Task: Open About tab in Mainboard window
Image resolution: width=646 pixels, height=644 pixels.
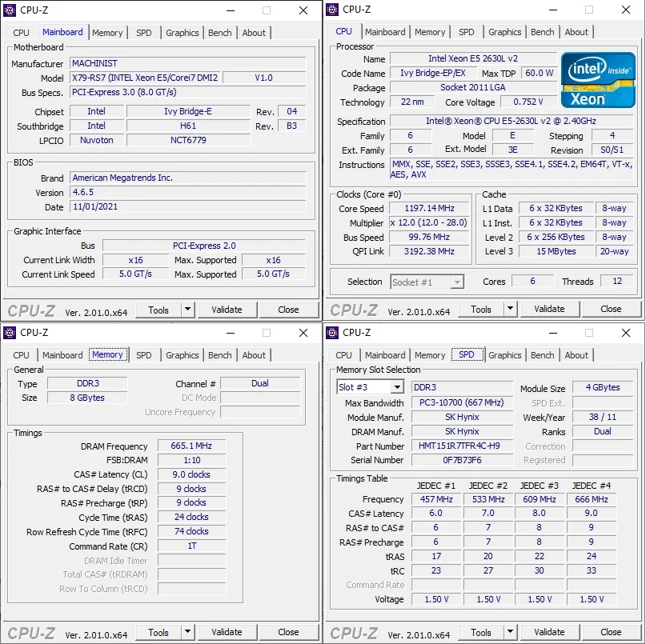Action: coord(254,33)
